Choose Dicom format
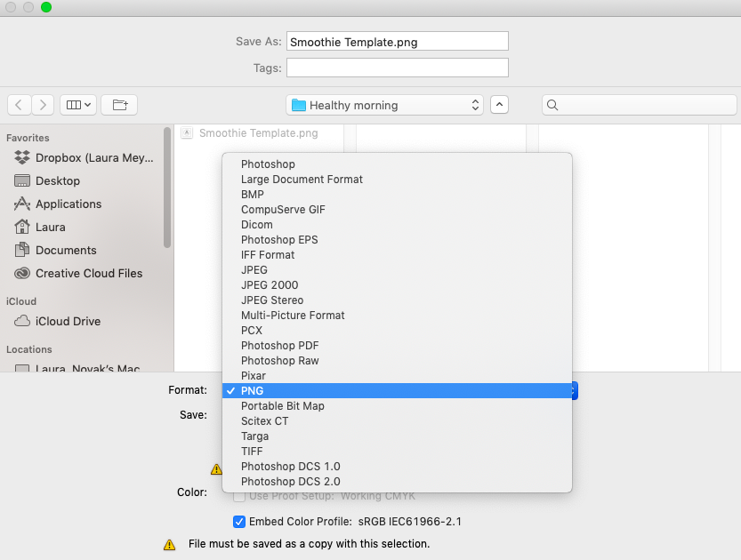This screenshot has height=560, width=741. [x=397, y=225]
